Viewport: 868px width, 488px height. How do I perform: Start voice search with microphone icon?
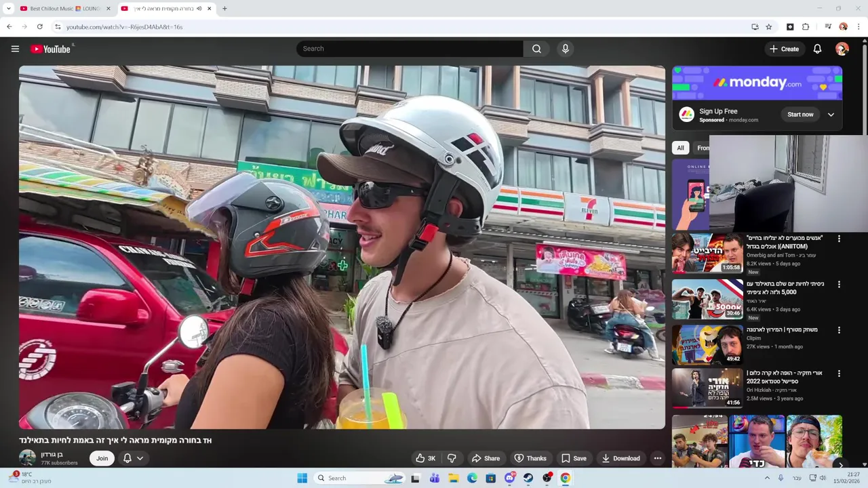(x=565, y=49)
